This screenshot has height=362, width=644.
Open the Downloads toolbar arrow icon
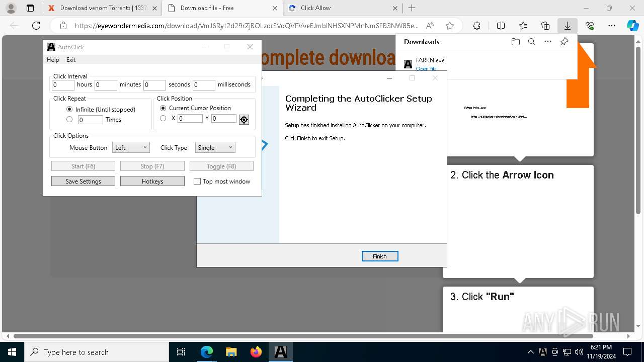click(568, 26)
